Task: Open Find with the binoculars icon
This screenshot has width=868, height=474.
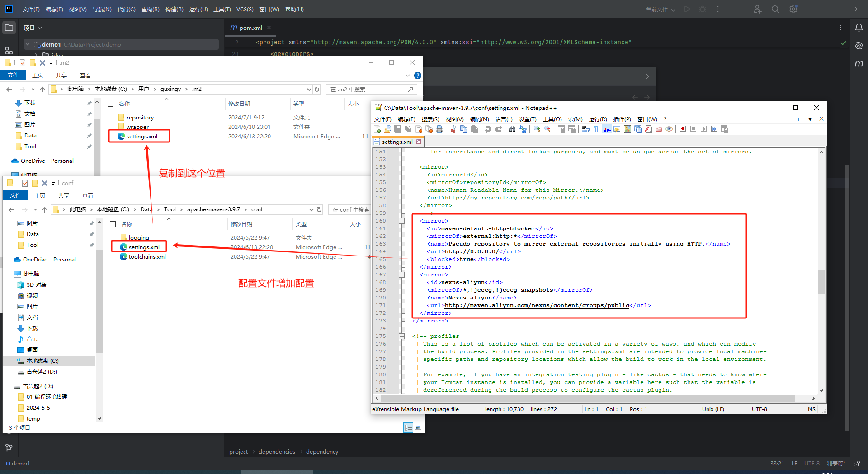Action: tap(512, 129)
